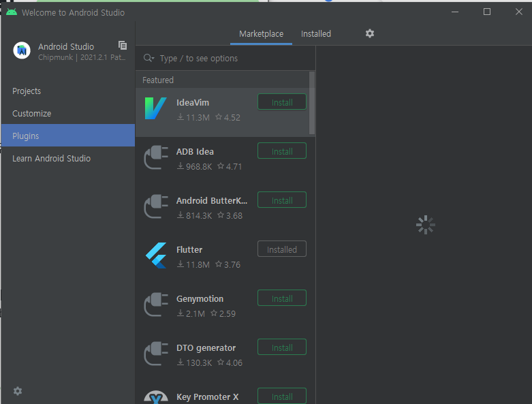This screenshot has height=404, width=532.
Task: Click the Genymotion plugin plug icon
Action: [x=156, y=305]
